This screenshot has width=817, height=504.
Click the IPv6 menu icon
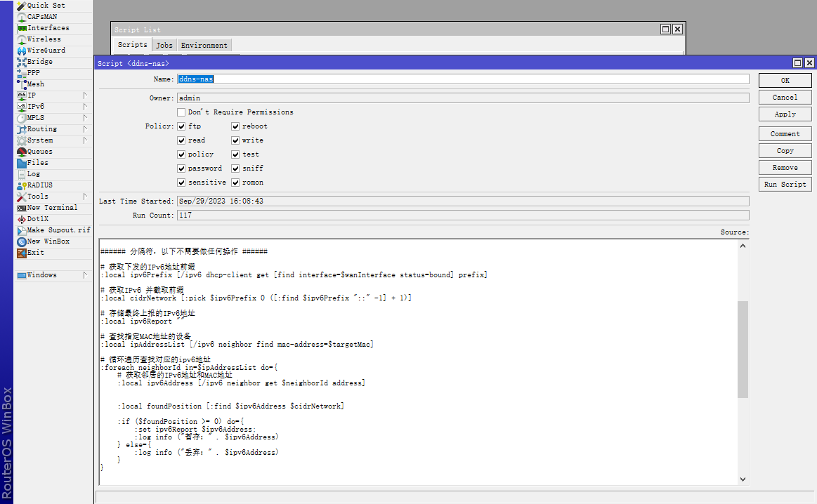21,106
